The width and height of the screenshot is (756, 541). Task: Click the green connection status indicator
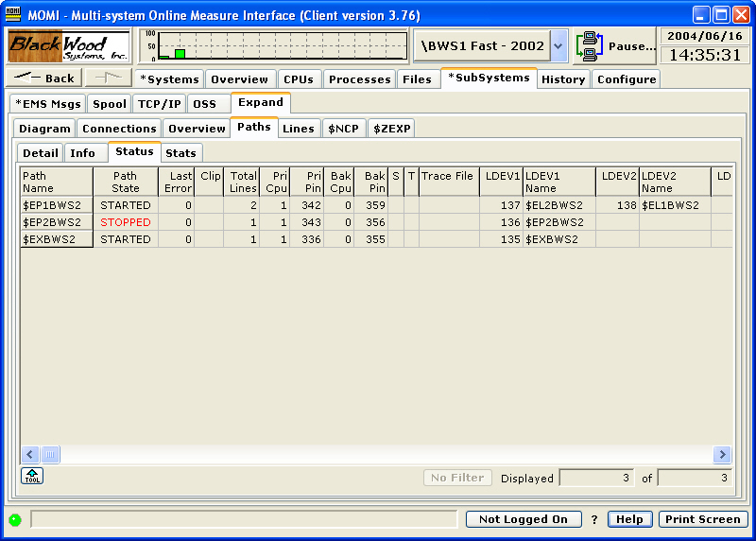15,519
